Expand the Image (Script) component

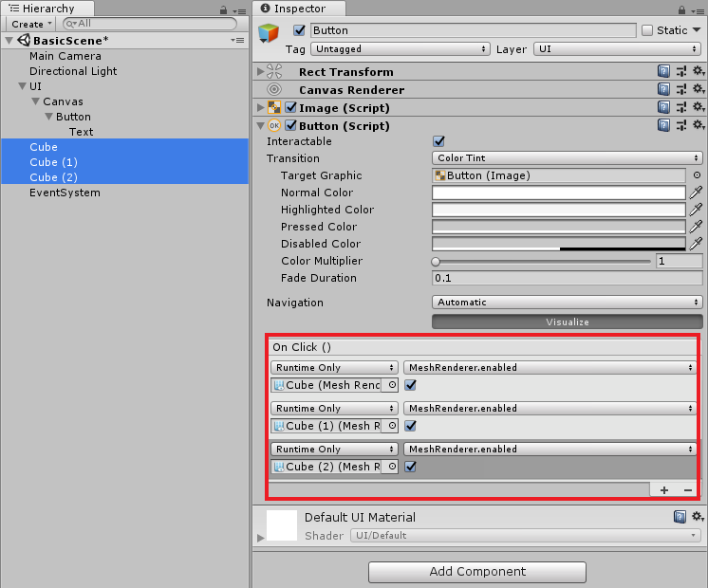click(260, 107)
